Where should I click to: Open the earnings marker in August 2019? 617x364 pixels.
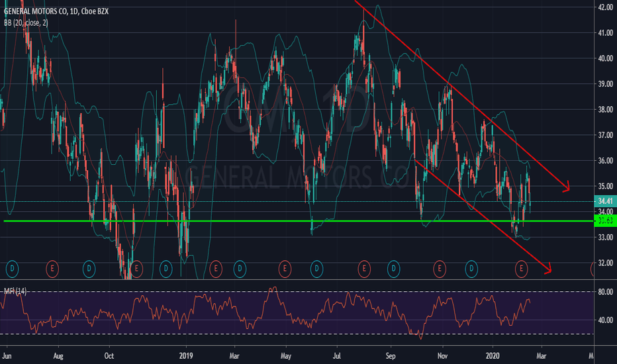pos(364,269)
